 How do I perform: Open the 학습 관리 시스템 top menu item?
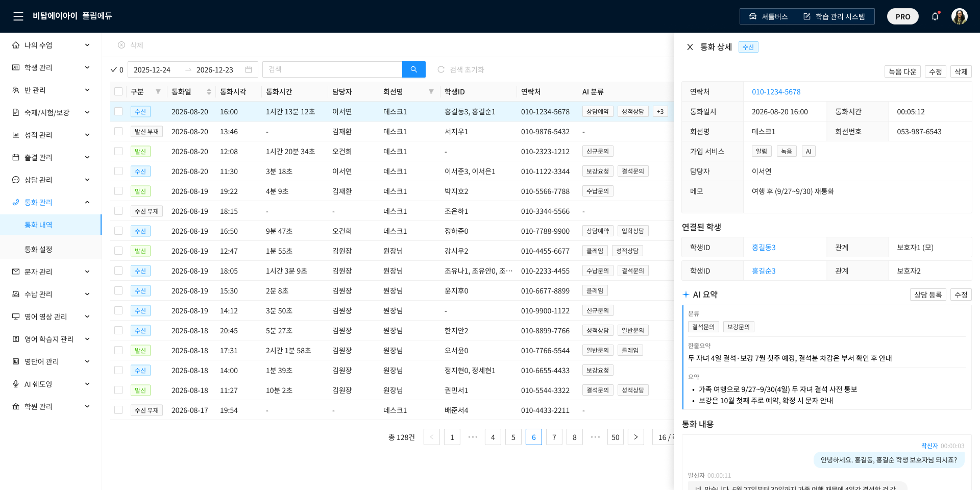point(834,16)
